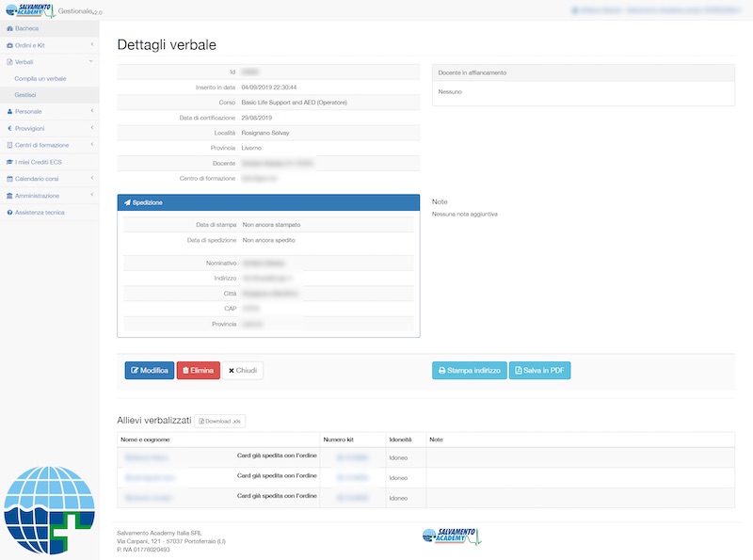Click Stampa indirizzo button
Image resolution: width=753 pixels, height=560 pixels.
pyautogui.click(x=469, y=371)
